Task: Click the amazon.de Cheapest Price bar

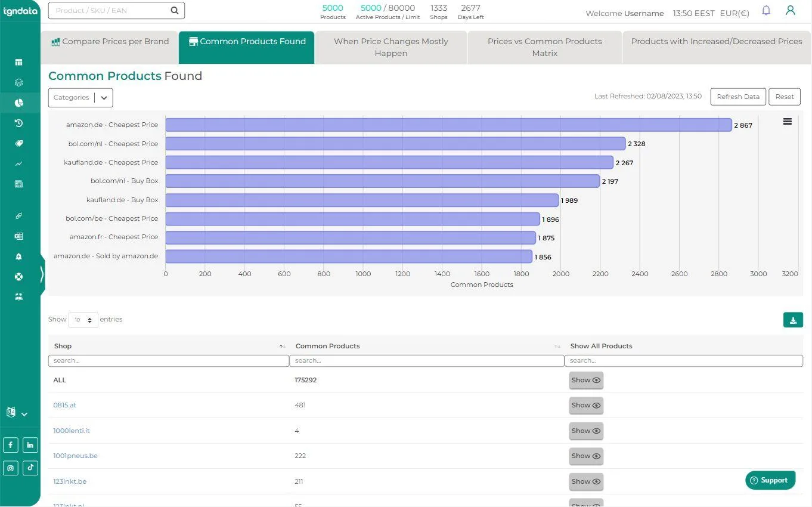Action: pos(448,125)
